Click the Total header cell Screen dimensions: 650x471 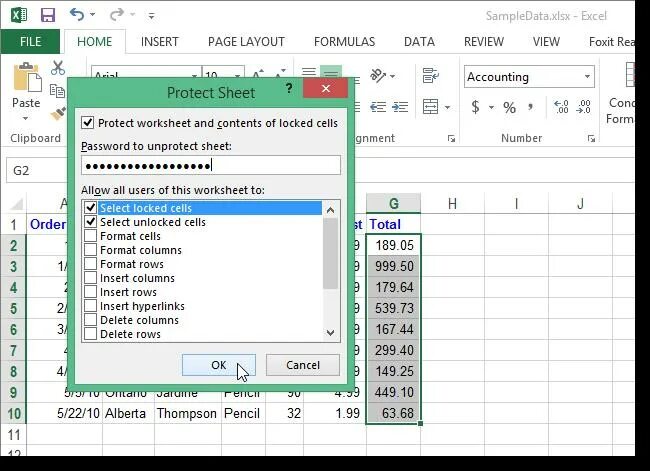coord(393,224)
